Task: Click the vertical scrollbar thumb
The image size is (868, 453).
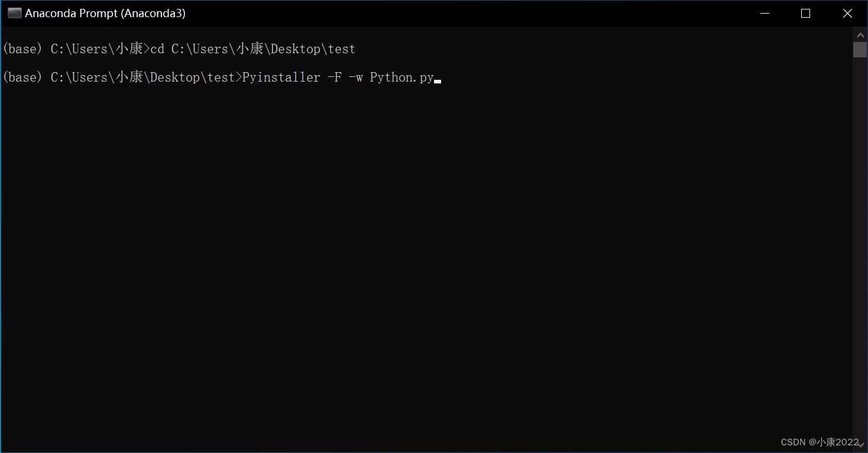Action: 860,48
